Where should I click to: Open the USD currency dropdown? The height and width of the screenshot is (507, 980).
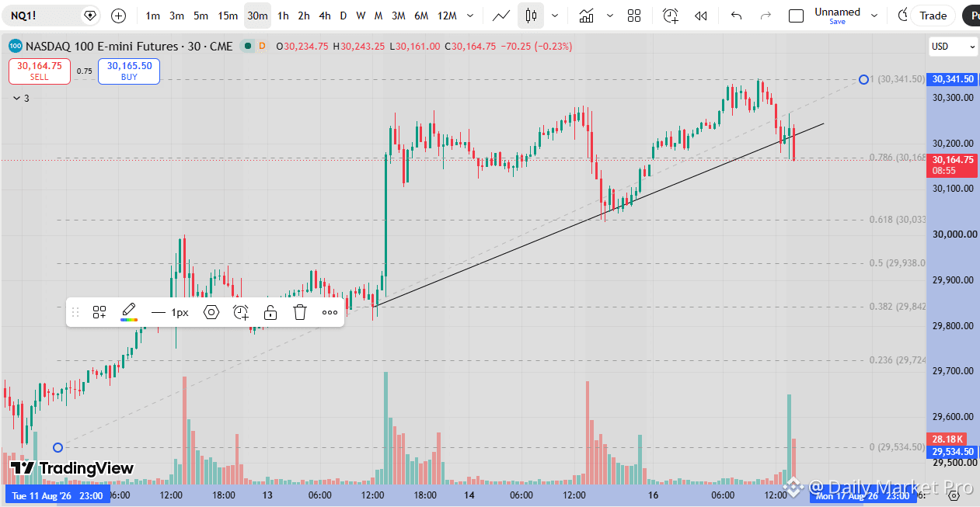click(x=954, y=47)
